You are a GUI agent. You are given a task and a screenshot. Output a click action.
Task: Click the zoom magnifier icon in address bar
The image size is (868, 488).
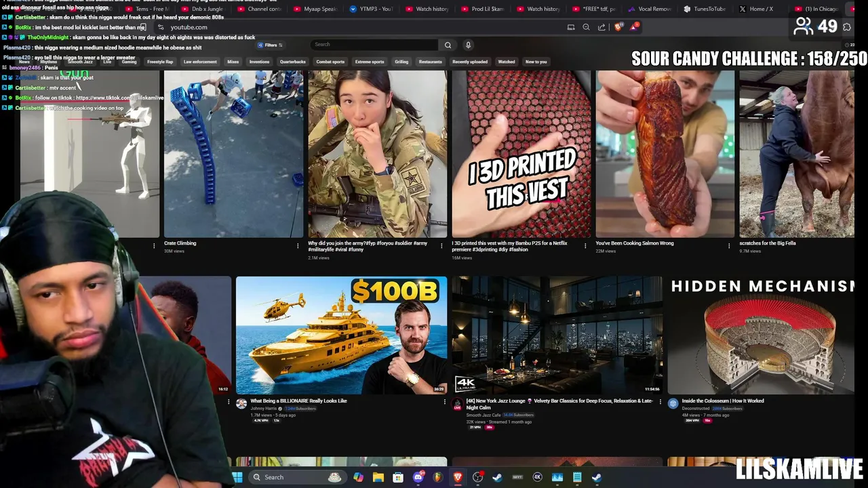click(x=586, y=27)
